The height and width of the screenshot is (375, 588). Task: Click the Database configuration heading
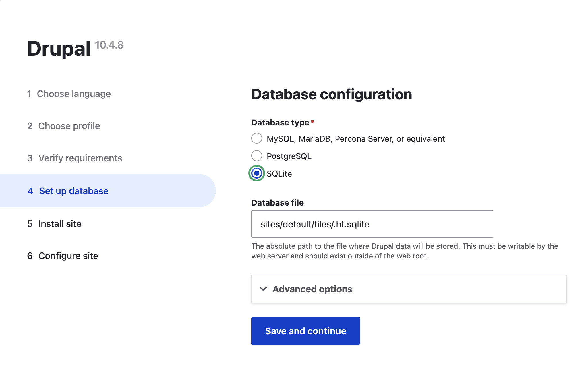[x=332, y=94]
